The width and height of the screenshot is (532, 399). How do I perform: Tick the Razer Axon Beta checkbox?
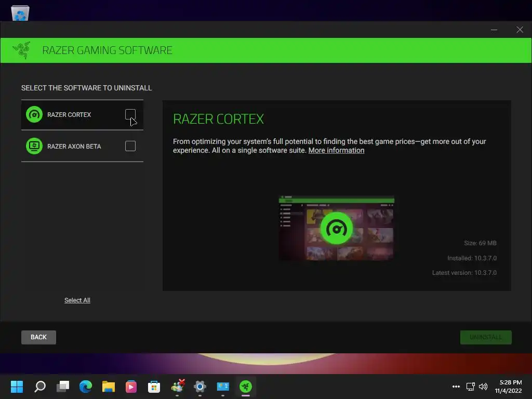click(130, 146)
